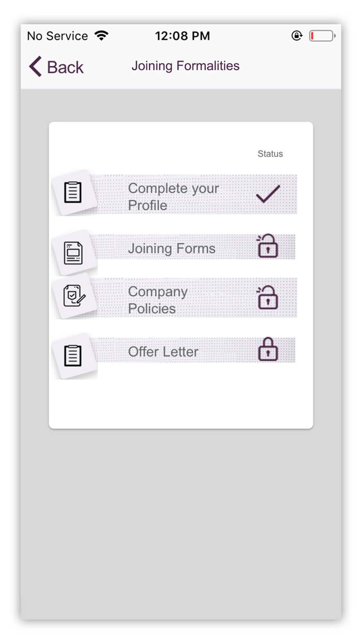Tap the Back text label

click(65, 67)
